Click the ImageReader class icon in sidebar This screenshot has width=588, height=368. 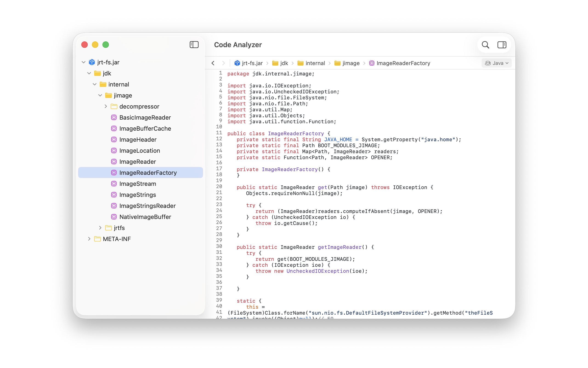pyautogui.click(x=114, y=162)
